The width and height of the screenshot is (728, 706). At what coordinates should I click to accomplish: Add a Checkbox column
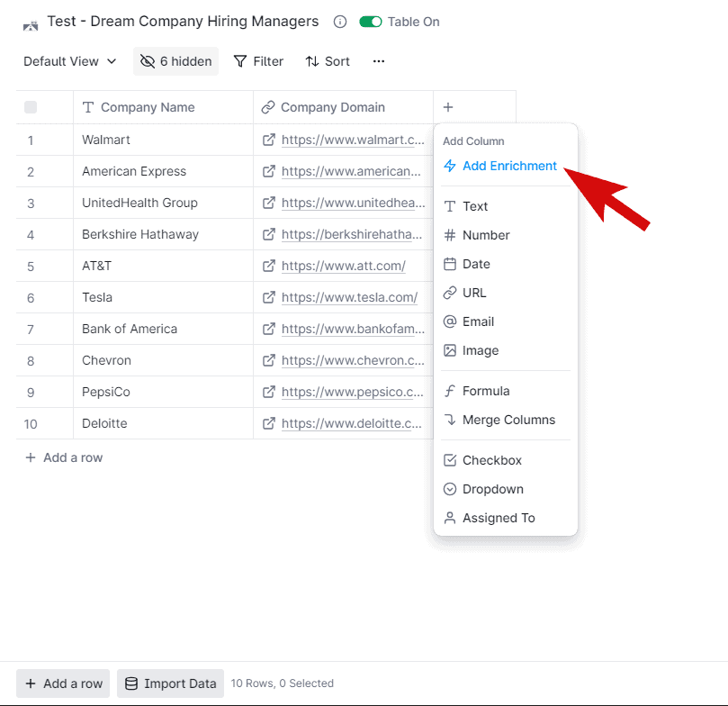coord(505,460)
